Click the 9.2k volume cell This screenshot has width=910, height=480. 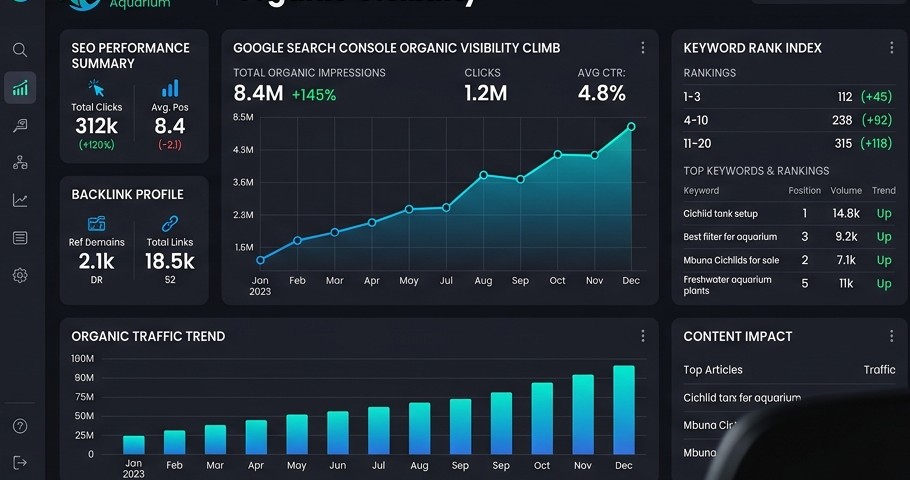coord(846,237)
